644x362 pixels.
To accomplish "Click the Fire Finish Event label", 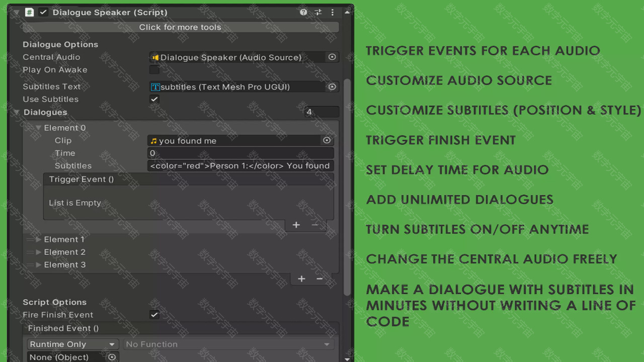I will (x=58, y=315).
